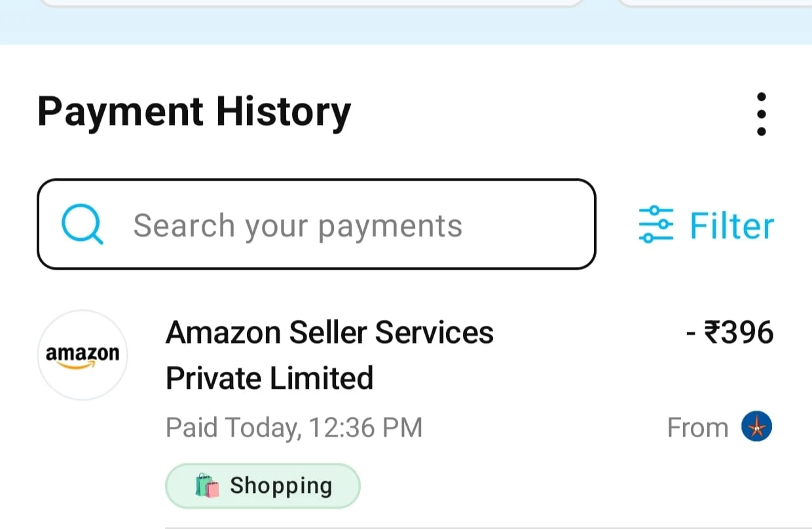
Task: Tap the Paid Today, 12:36 PM timestamp
Action: pos(294,428)
